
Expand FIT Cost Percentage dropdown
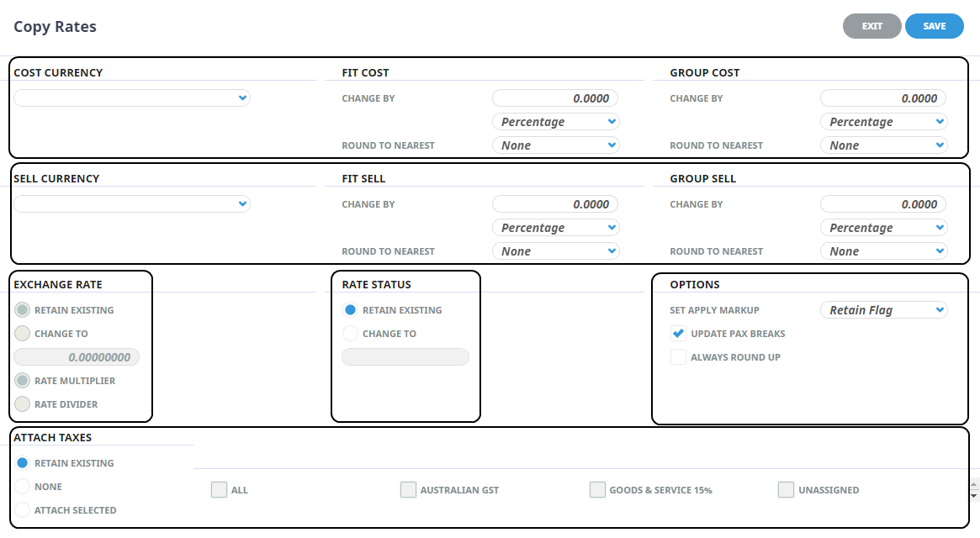(x=555, y=122)
